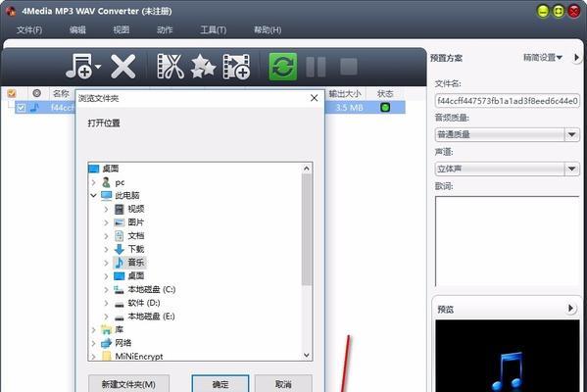Viewport: 587px width, 392px height.
Task: Click the add audio file toolbar icon
Action: click(79, 67)
